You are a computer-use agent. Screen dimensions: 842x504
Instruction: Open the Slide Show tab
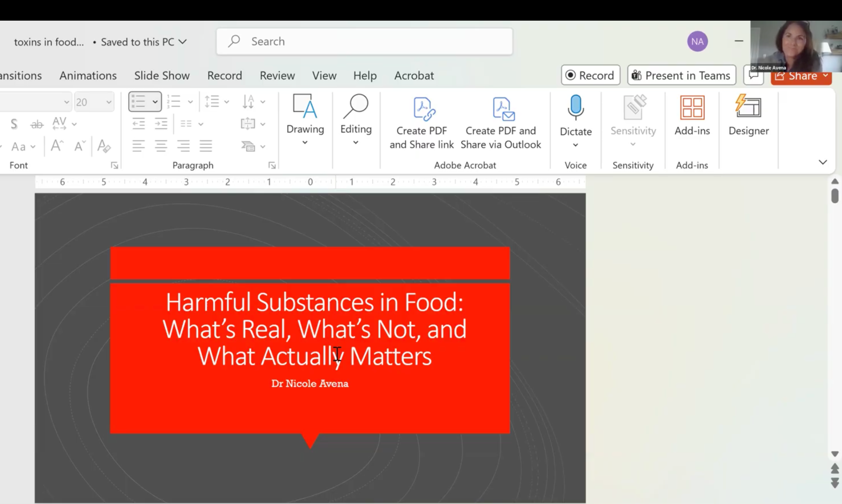pyautogui.click(x=162, y=76)
